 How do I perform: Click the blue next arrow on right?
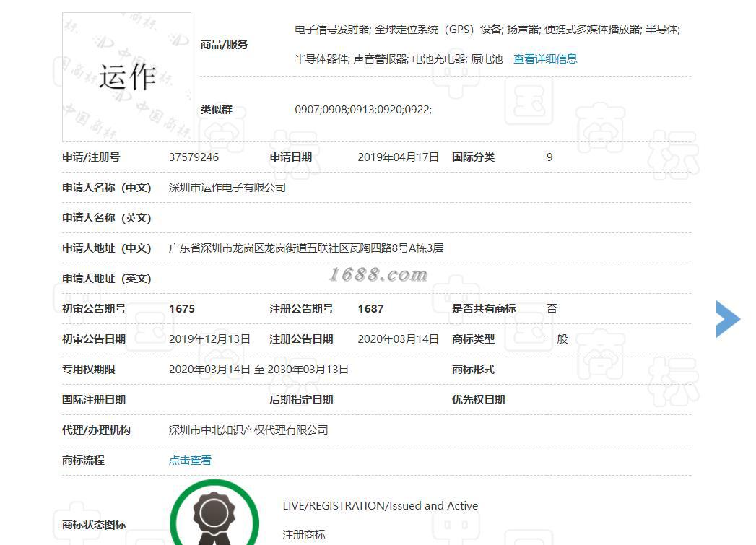(728, 319)
